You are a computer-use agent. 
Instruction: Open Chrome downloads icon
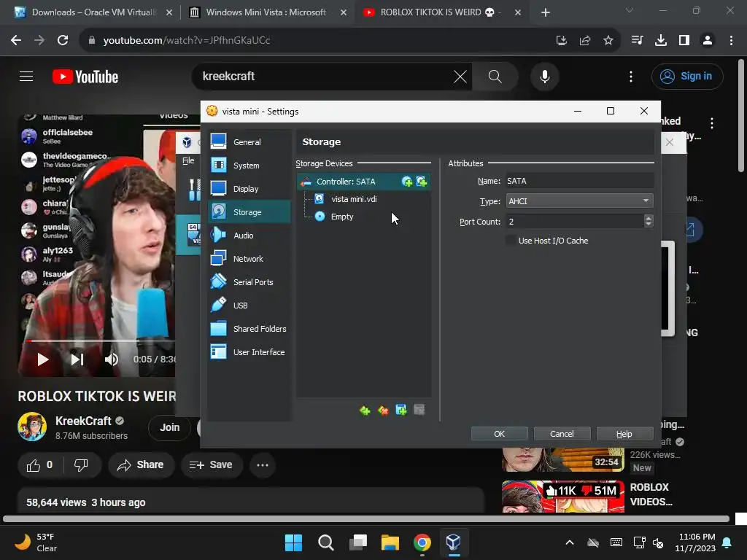(661, 41)
